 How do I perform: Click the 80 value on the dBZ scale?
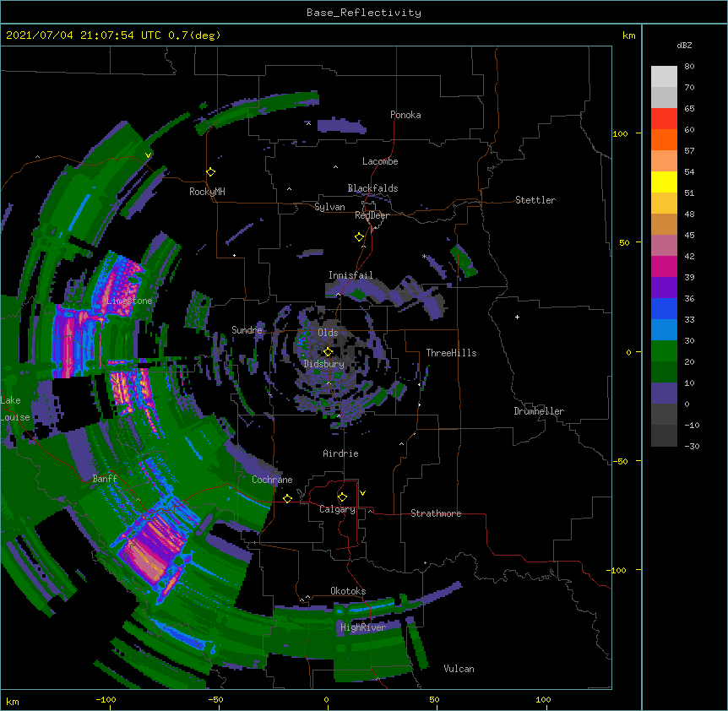pos(689,67)
